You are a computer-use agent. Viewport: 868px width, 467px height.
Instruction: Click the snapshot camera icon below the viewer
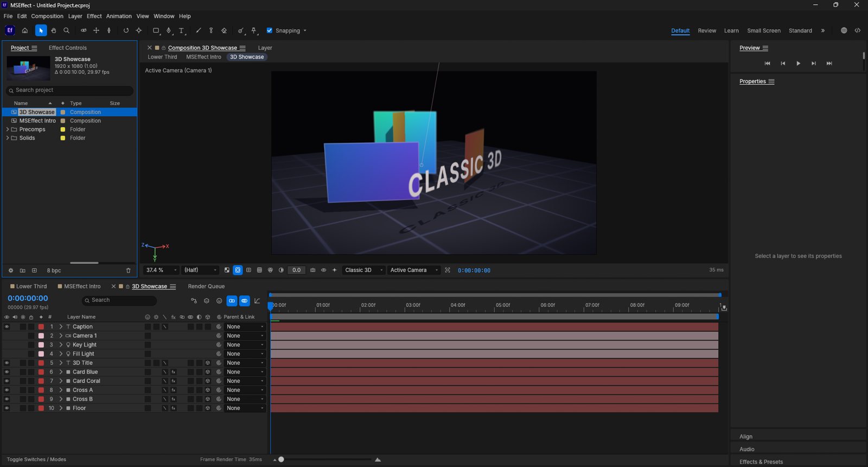pyautogui.click(x=313, y=270)
